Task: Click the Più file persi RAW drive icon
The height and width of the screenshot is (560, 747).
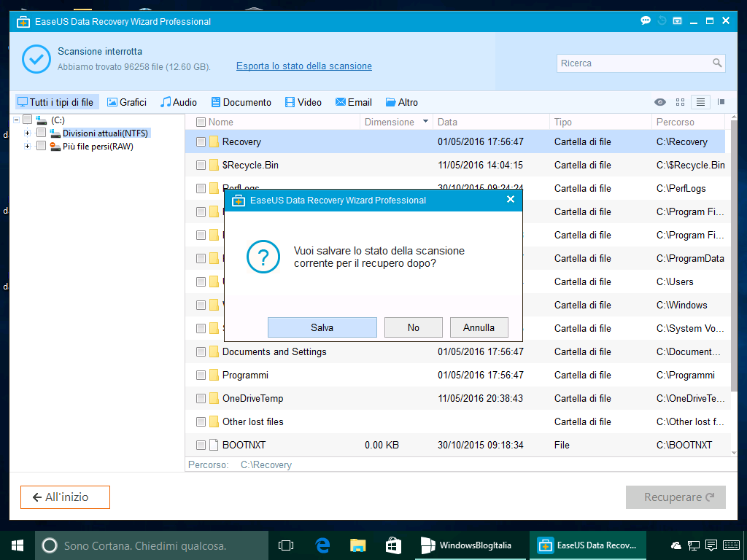Action: [55, 146]
